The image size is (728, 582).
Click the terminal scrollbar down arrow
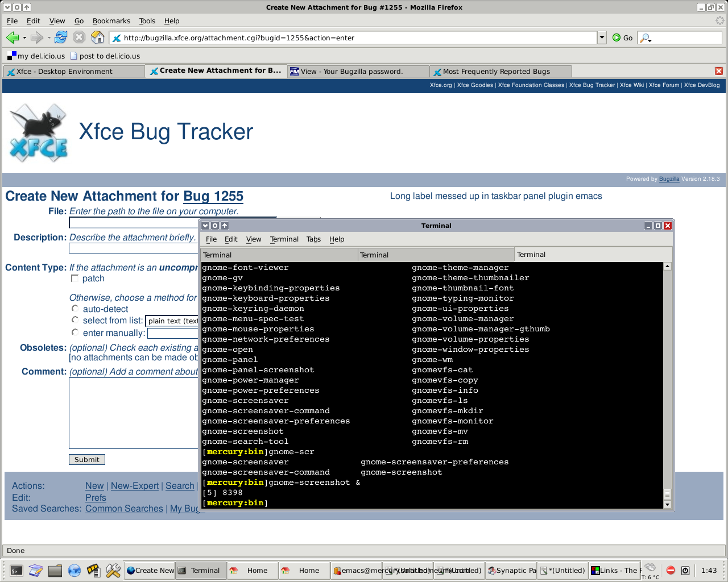coord(667,504)
